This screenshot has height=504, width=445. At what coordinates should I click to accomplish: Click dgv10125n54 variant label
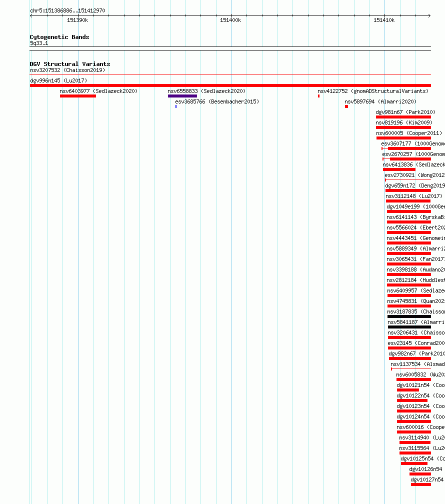[x=423, y=459]
